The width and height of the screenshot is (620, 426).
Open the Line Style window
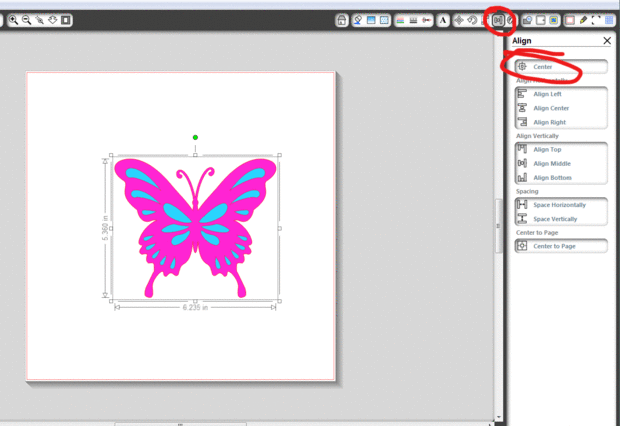[413, 20]
